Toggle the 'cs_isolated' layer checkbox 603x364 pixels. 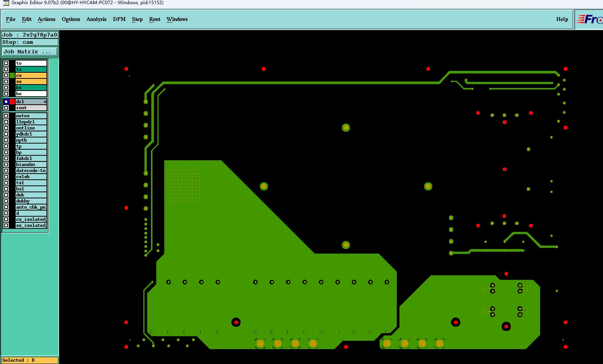pyautogui.click(x=6, y=219)
